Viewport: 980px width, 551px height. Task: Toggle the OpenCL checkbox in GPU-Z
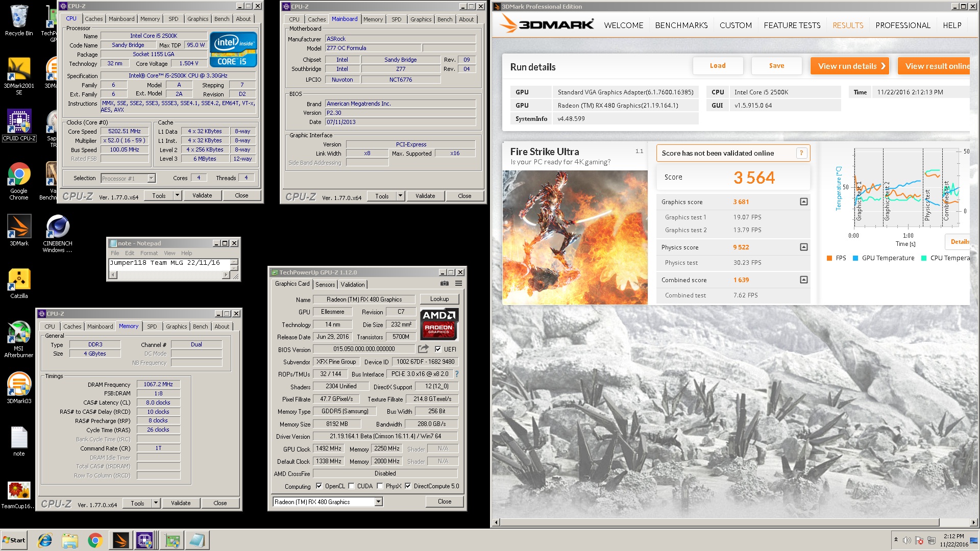(x=319, y=486)
